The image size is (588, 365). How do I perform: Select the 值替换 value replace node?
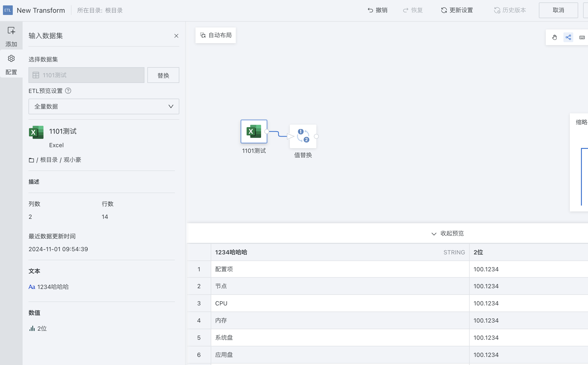[x=303, y=136]
